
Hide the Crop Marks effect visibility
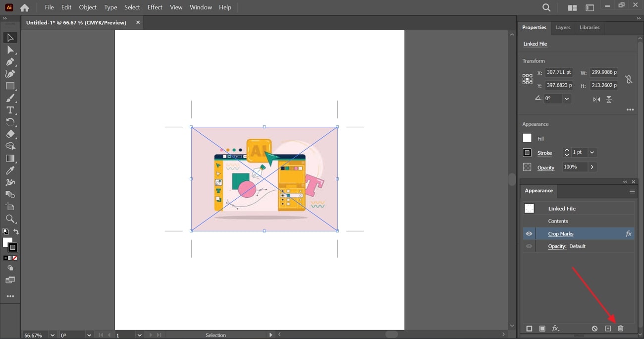point(529,234)
